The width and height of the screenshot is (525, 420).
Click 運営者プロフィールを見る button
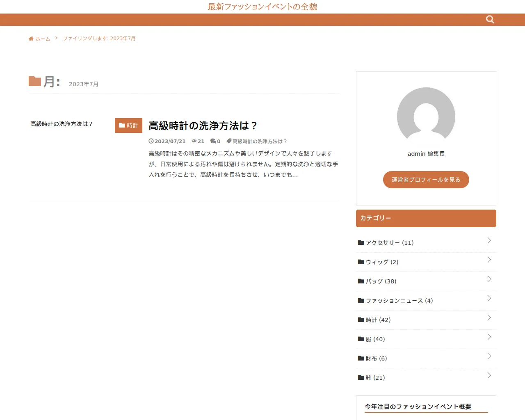click(x=426, y=180)
